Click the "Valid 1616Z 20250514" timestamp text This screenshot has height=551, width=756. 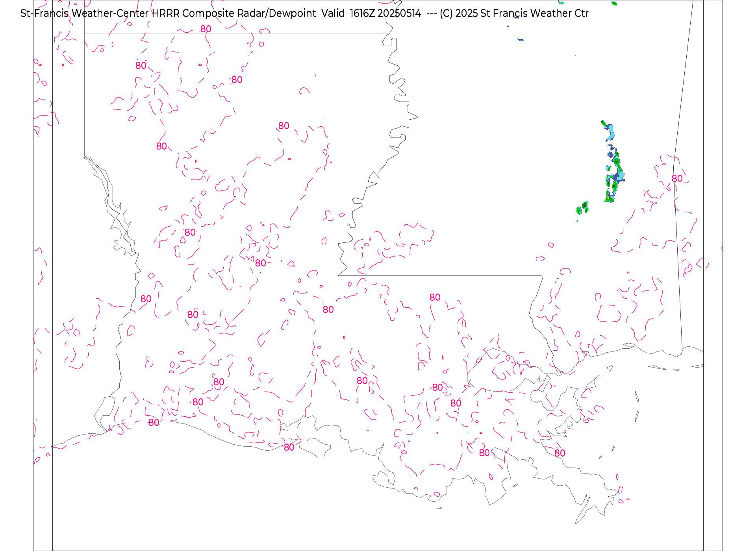tap(371, 13)
